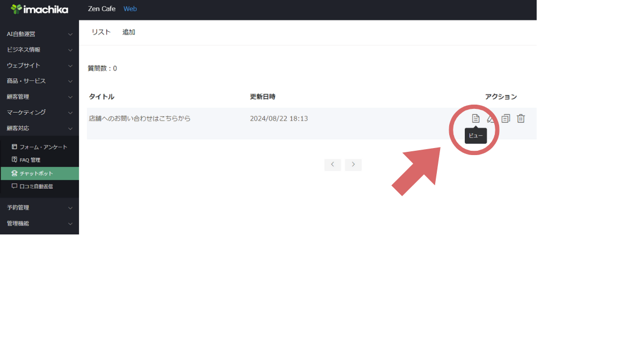Screen dimensions: 644x338
Task: Click the 更新日時 column header
Action: point(263,97)
